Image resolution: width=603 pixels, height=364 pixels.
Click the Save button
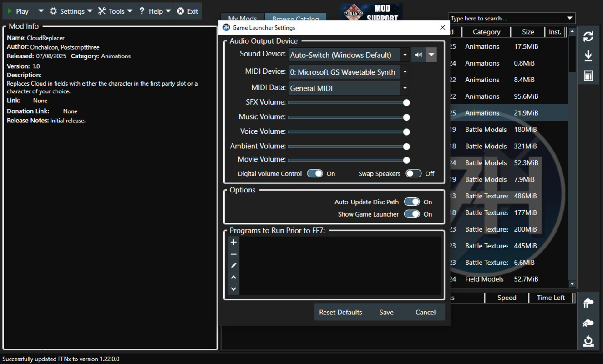tap(386, 312)
